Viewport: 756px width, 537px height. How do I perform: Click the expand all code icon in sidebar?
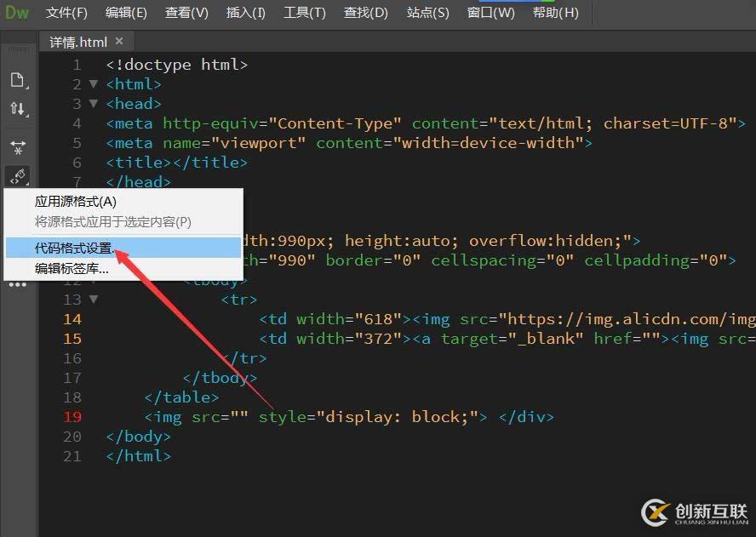click(19, 147)
